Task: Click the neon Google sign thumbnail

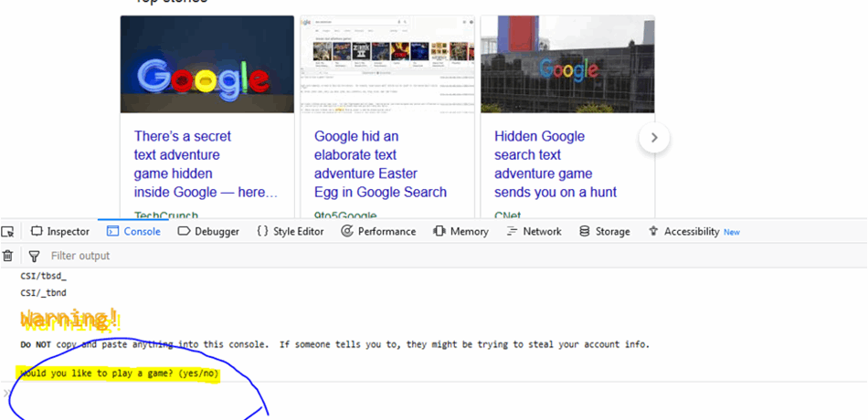Action: point(207,64)
